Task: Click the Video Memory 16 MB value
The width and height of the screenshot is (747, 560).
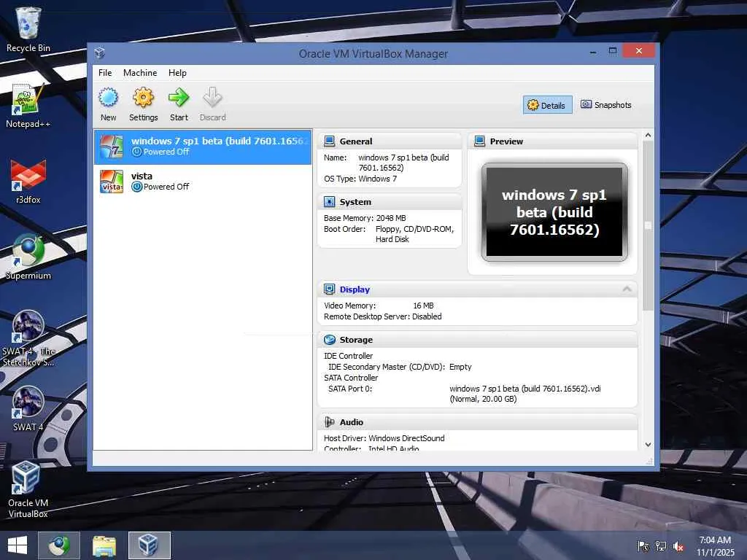Action: (423, 306)
